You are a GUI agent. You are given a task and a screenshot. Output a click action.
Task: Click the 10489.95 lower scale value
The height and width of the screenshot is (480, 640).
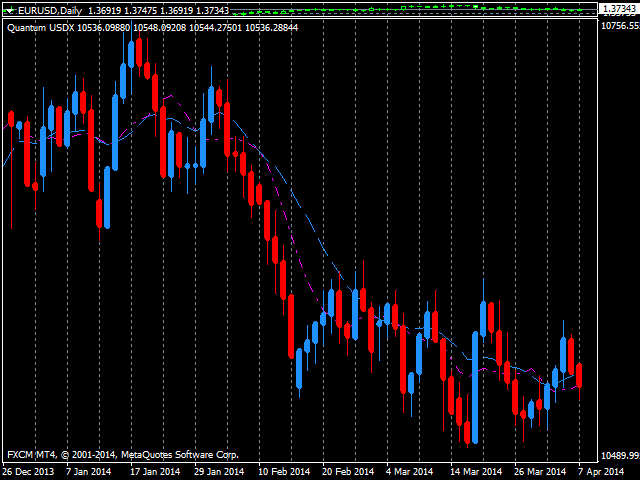coord(619,456)
